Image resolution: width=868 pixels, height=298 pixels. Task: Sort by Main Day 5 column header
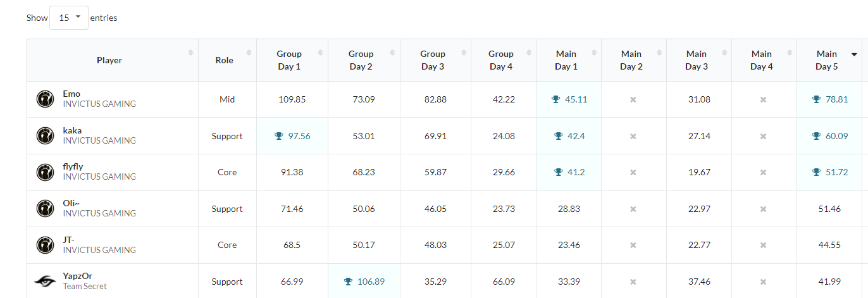pos(826,60)
